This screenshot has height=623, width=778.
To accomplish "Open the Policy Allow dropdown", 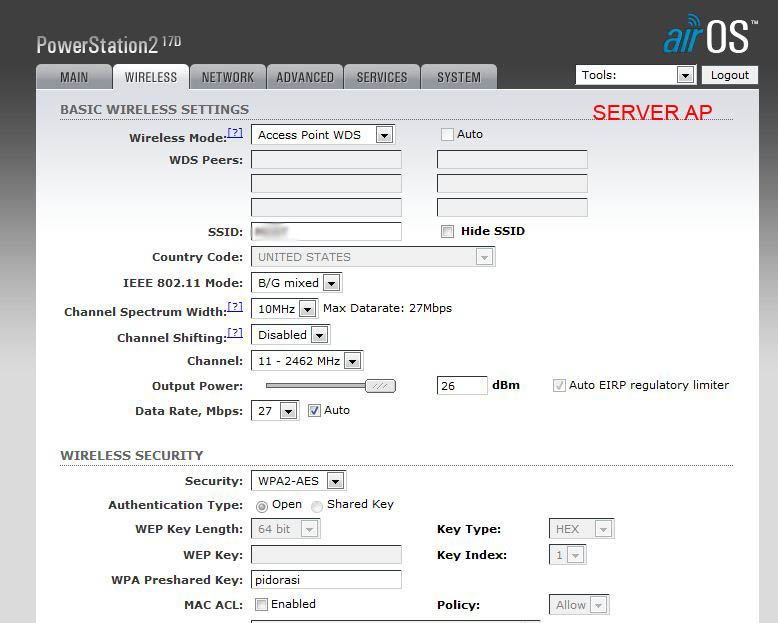I will 579,605.
